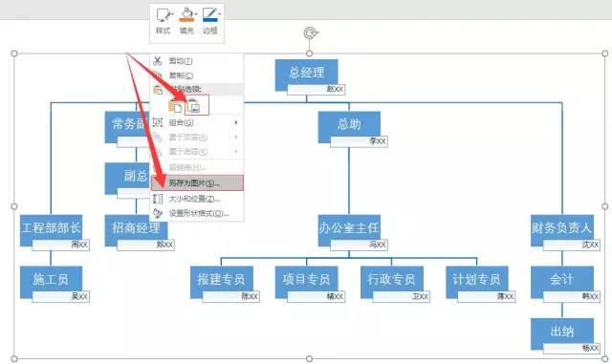The image size is (612, 364).
Task: Select the paste as picture icon
Action: (x=194, y=105)
